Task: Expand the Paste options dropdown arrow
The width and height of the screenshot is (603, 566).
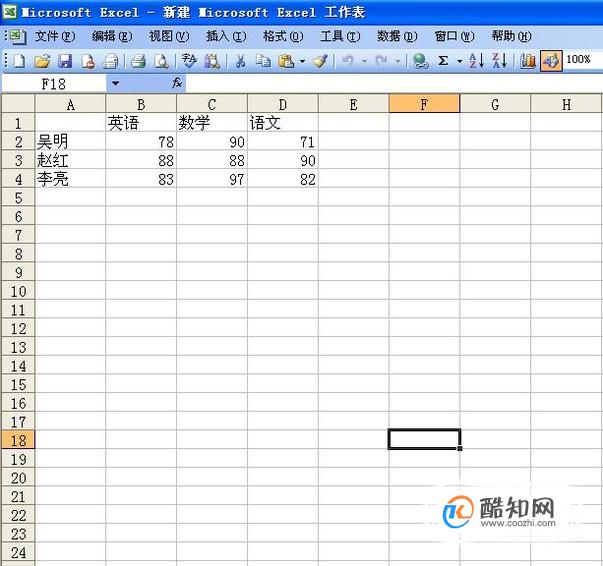Action: point(303,61)
